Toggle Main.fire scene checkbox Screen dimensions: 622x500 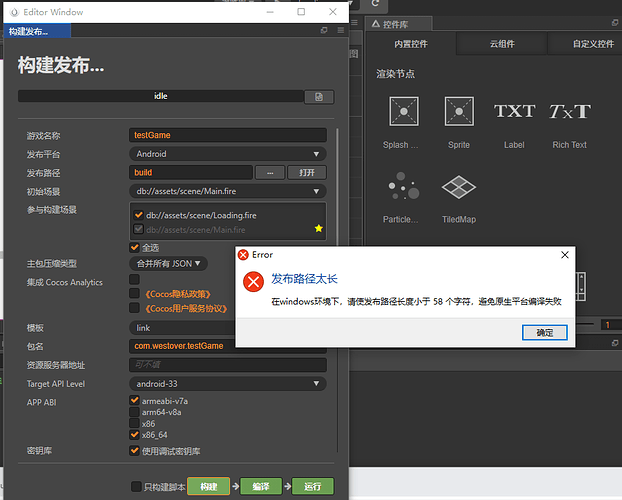pos(138,229)
